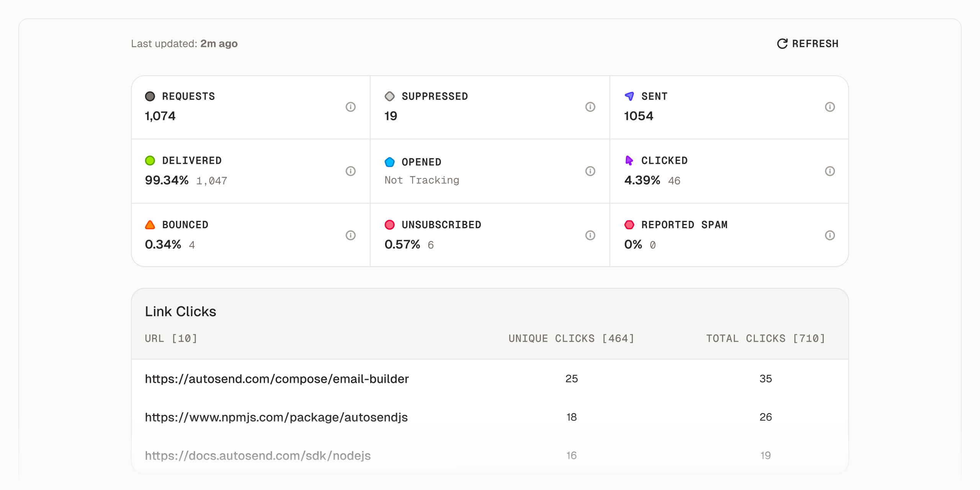The width and height of the screenshot is (980, 490).
Task: Click the green Delivered status dot
Action: pyautogui.click(x=150, y=160)
